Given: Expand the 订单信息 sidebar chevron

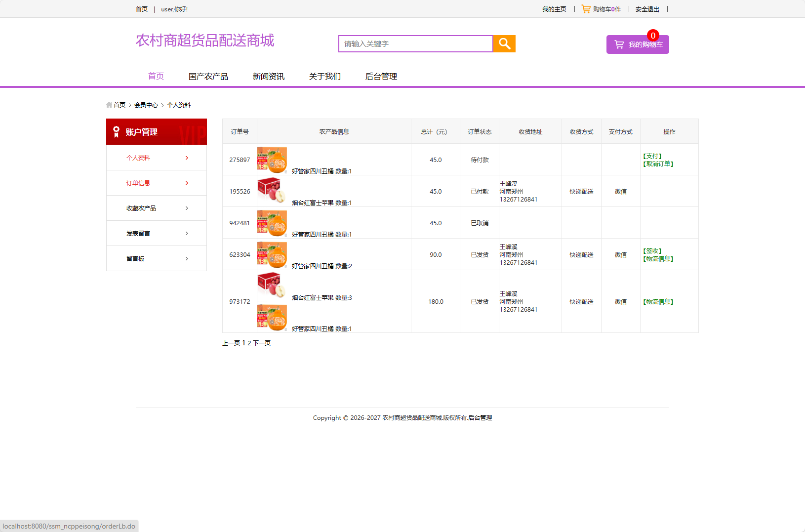Looking at the screenshot, I should pos(187,183).
